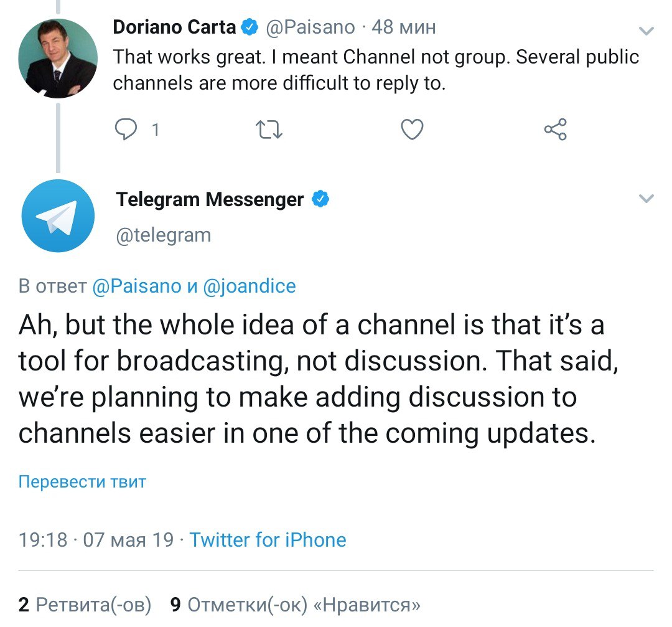This screenshot has height=627, width=672.
Task: Open Doriano Carta's display name
Action: click(x=175, y=27)
